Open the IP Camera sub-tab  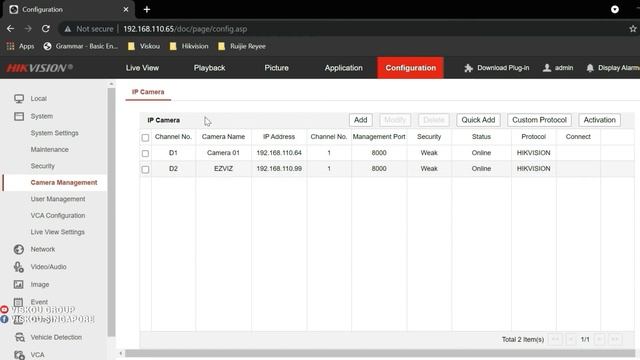click(148, 92)
